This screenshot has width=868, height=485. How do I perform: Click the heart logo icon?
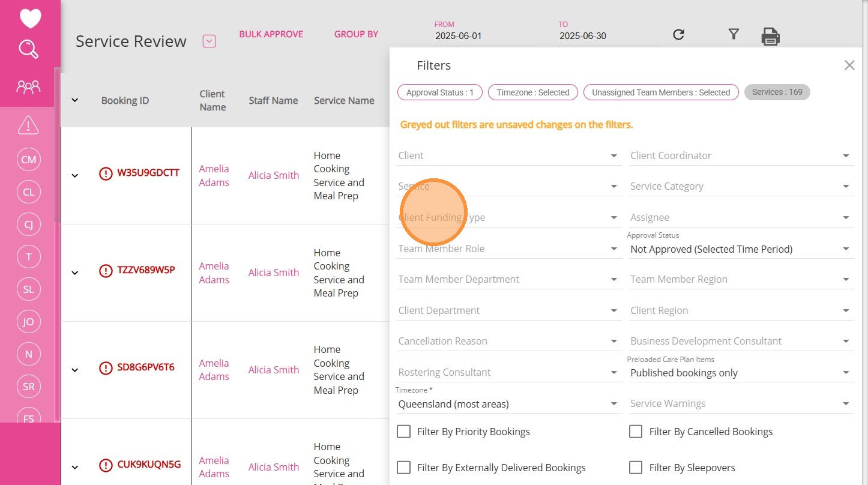[30, 18]
